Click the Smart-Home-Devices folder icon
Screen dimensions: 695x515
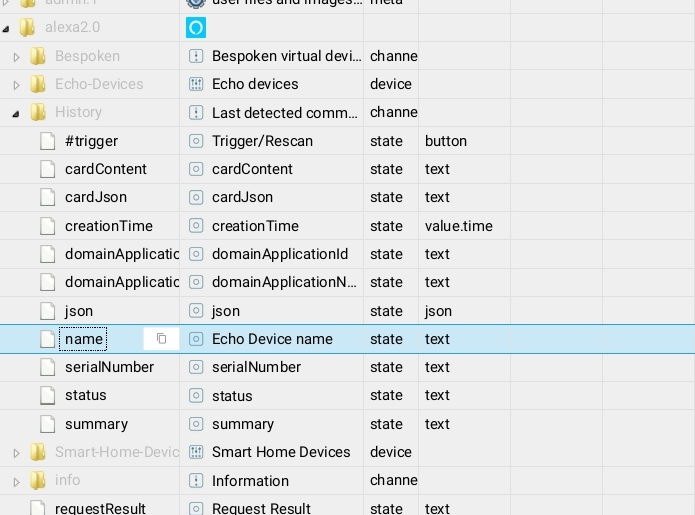pos(38,452)
